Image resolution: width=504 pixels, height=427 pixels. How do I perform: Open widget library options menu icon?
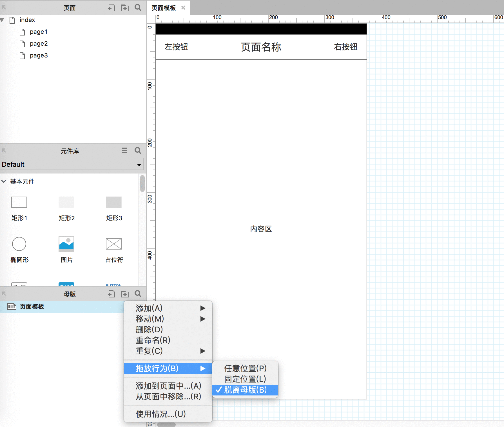[124, 151]
